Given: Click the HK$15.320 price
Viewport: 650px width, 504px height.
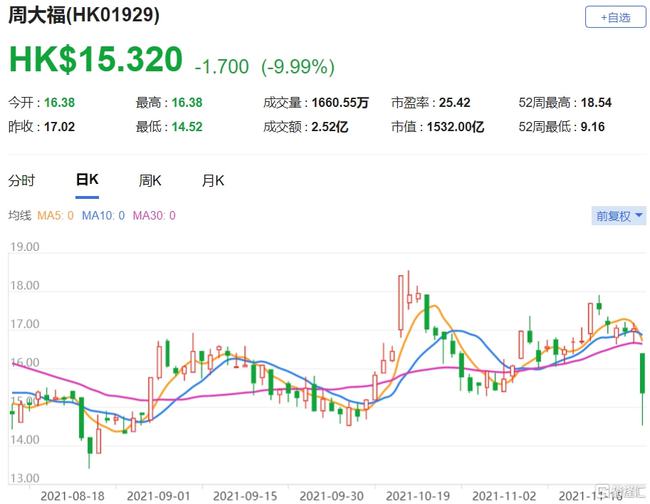Looking at the screenshot, I should 96,60.
